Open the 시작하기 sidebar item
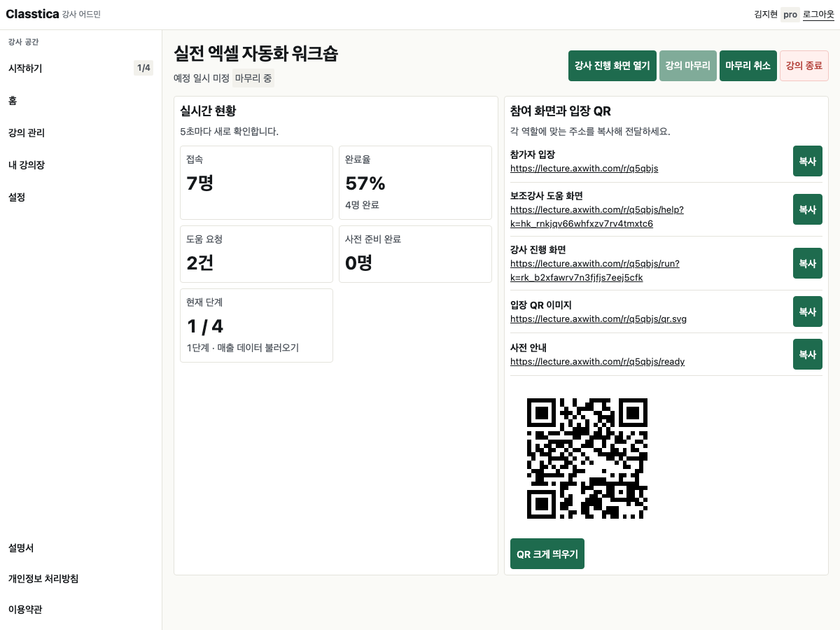The width and height of the screenshot is (840, 630). 80,68
